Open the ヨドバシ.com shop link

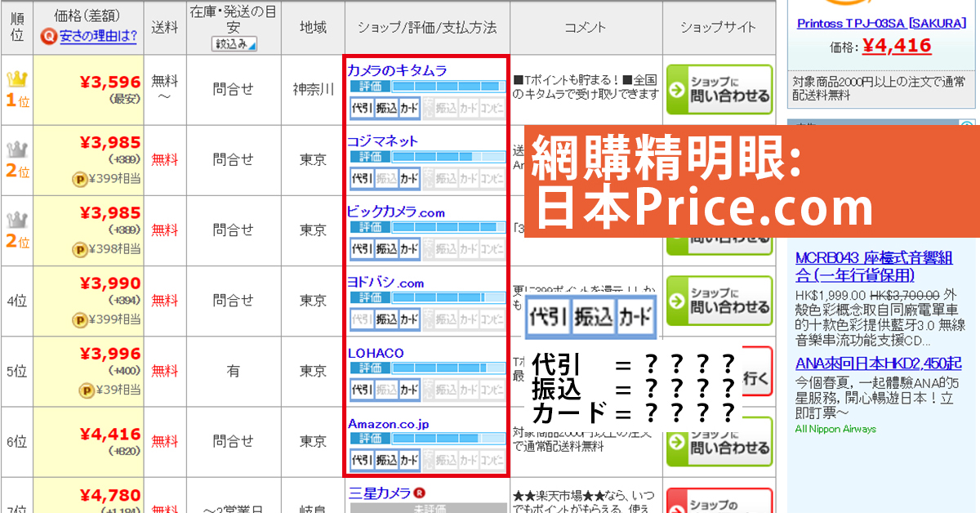coord(385,283)
